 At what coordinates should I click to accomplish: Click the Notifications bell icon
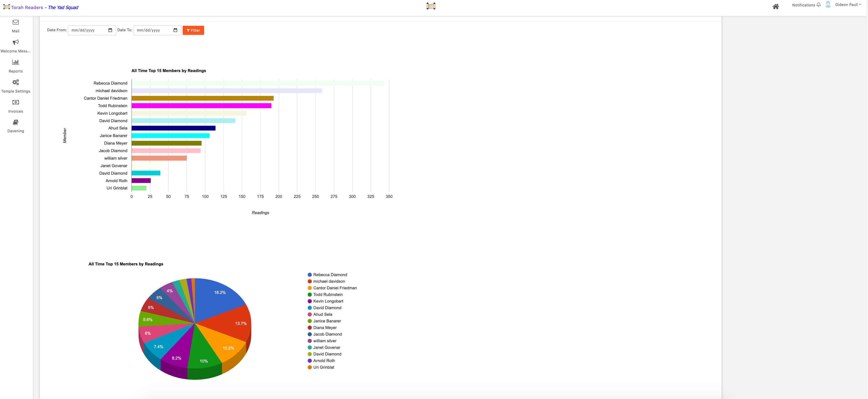pyautogui.click(x=819, y=5)
